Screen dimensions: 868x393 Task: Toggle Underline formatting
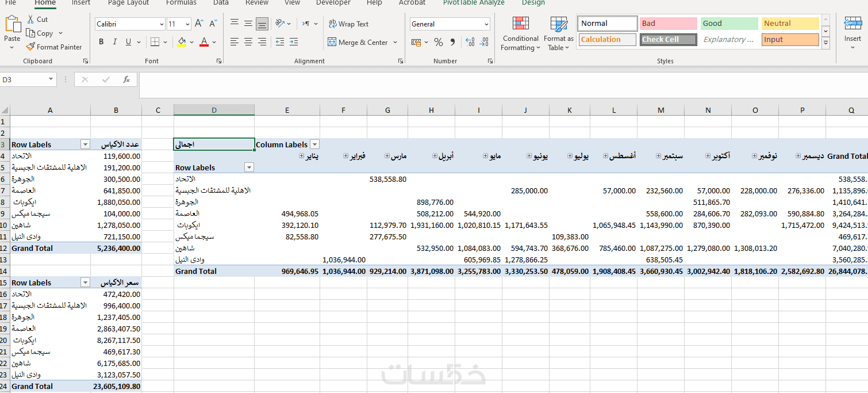tap(128, 42)
